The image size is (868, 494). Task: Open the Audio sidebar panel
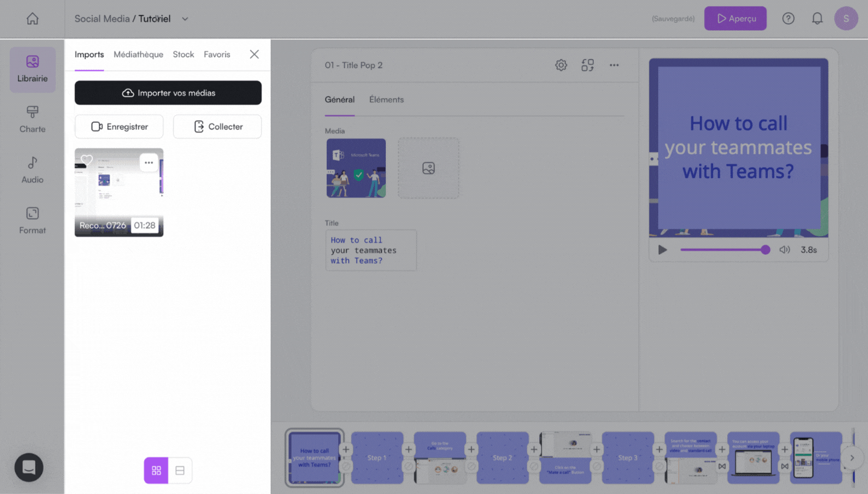(x=33, y=170)
